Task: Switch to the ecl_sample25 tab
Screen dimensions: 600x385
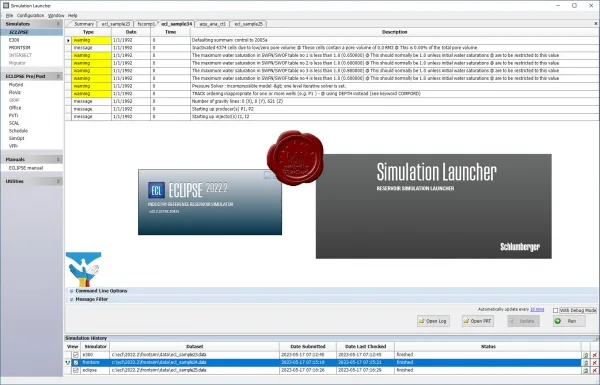Action: 249,24
